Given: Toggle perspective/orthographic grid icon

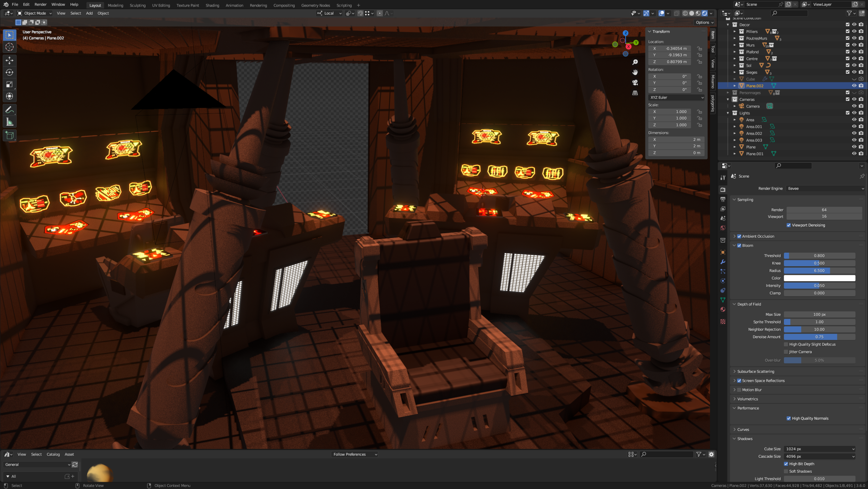Looking at the screenshot, I should click(635, 93).
